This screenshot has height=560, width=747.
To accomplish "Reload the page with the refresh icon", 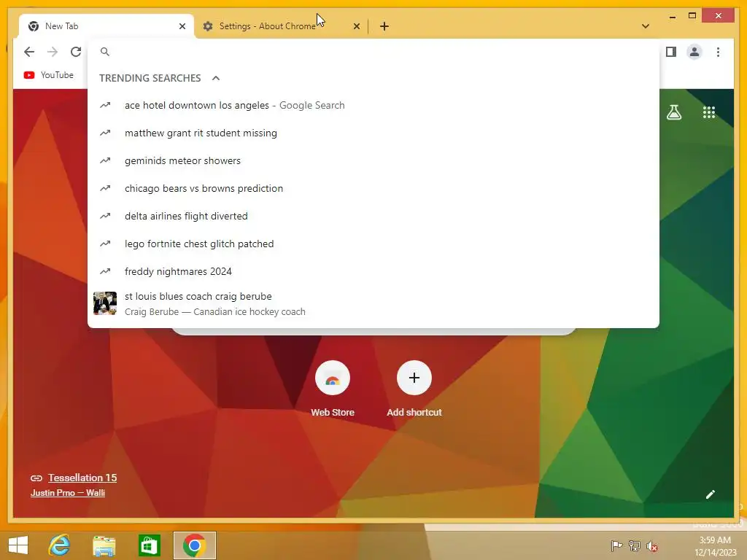I will pyautogui.click(x=76, y=52).
